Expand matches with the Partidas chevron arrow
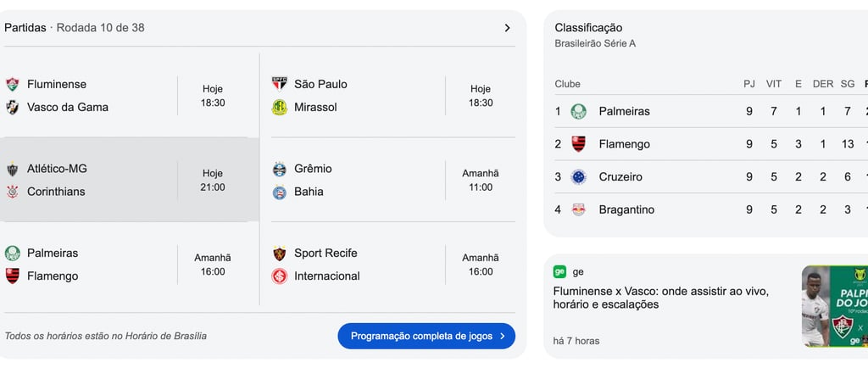This screenshot has width=868, height=368. coord(507,28)
